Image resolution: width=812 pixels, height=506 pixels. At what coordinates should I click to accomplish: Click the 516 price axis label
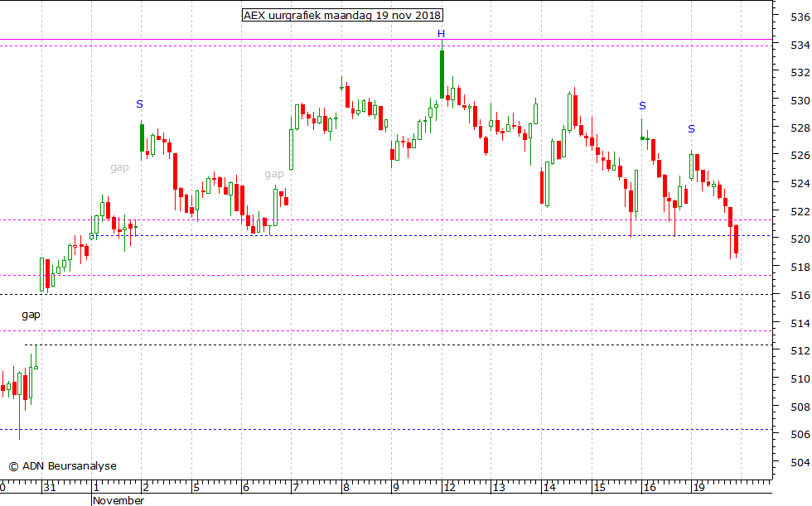[x=800, y=296]
